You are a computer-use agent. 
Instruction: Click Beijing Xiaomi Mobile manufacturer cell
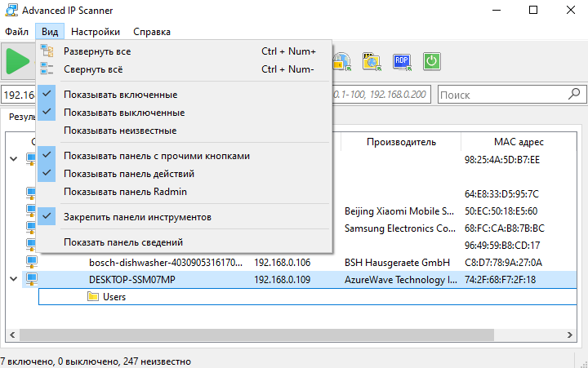coord(399,211)
